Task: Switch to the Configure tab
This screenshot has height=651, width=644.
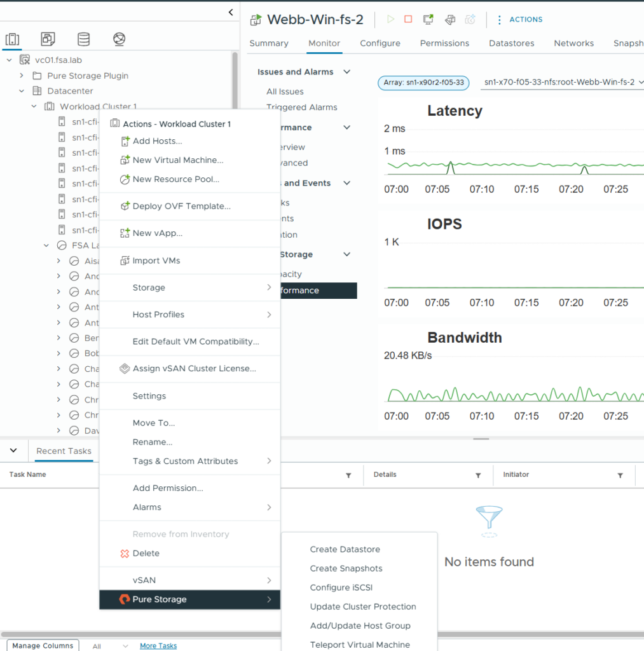Action: (380, 43)
